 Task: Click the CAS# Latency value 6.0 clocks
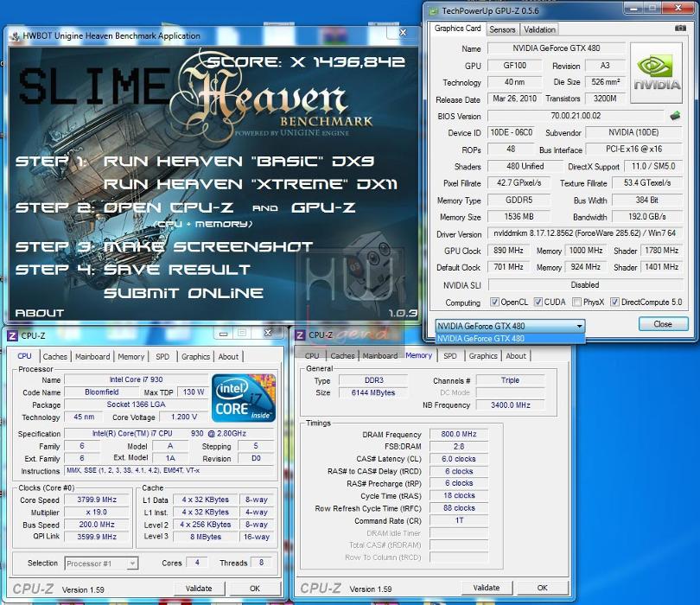[x=459, y=459]
